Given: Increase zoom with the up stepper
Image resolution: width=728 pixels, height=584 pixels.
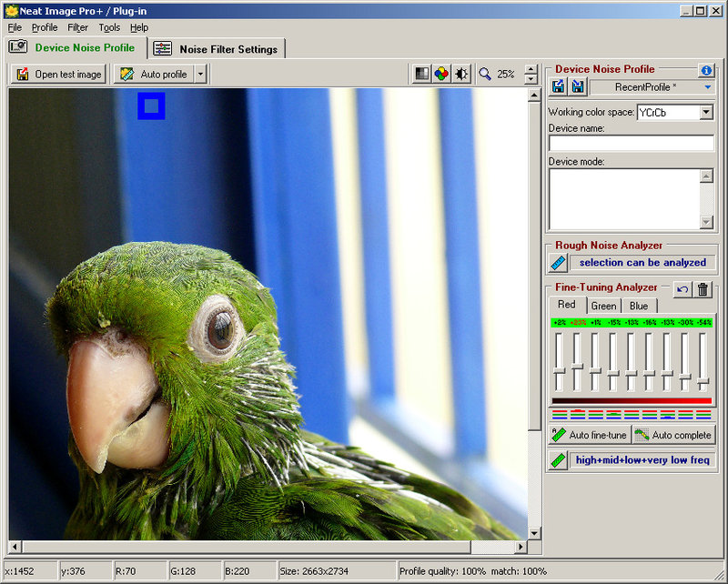Looking at the screenshot, I should tap(531, 69).
